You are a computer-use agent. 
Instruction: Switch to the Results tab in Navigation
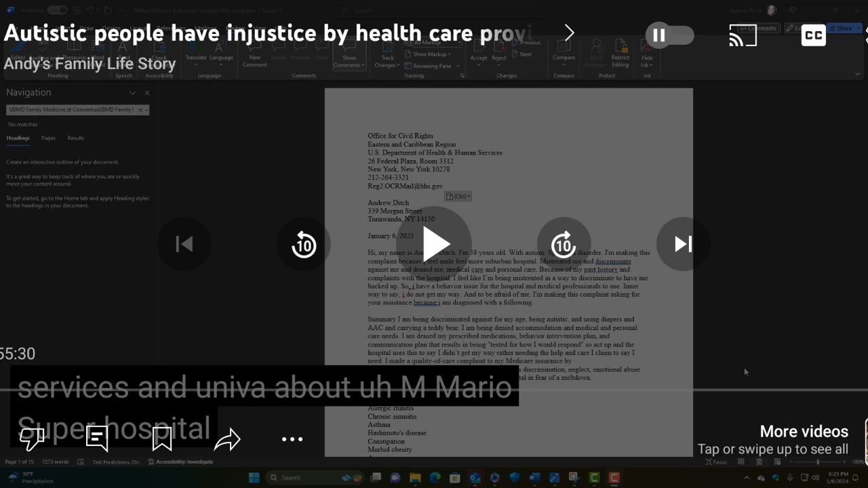coord(76,138)
